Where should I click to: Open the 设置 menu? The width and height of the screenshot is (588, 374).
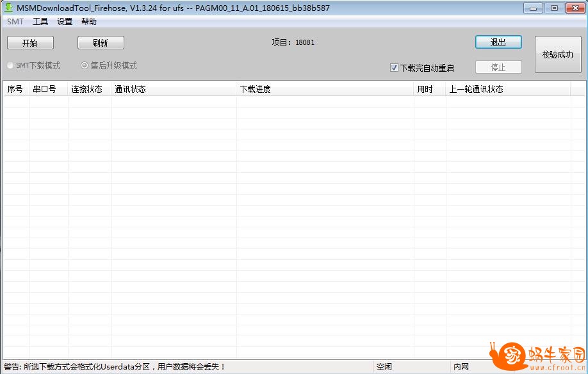tap(65, 22)
